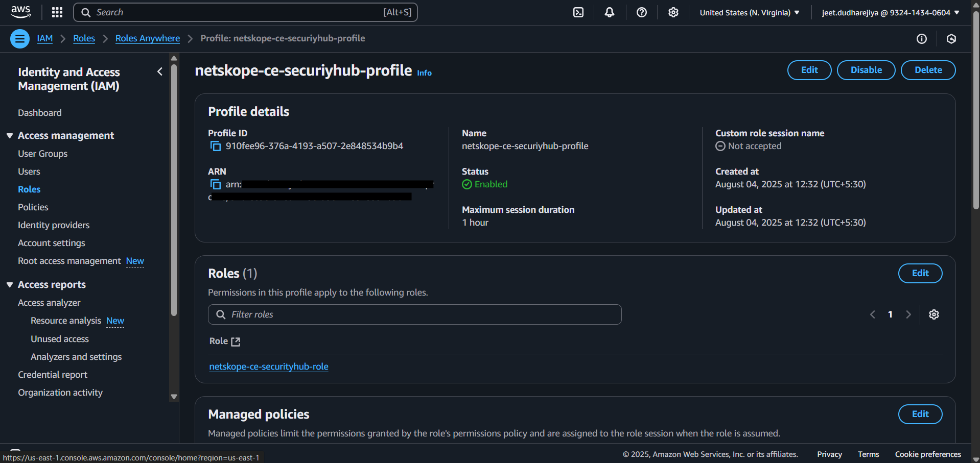Edit the profile
Image resolution: width=980 pixels, height=463 pixels.
point(809,70)
